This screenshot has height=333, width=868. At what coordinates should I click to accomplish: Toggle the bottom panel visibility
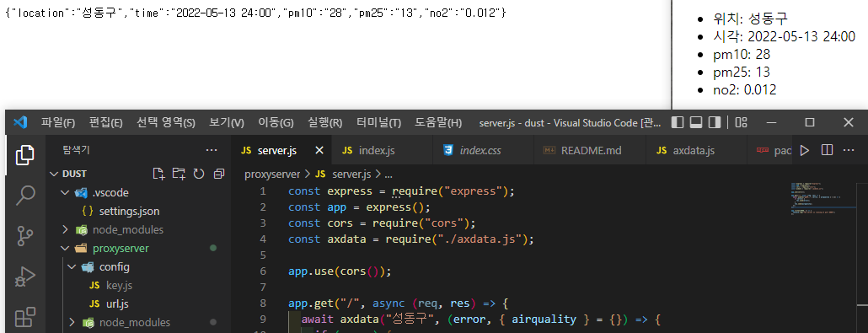point(696,122)
